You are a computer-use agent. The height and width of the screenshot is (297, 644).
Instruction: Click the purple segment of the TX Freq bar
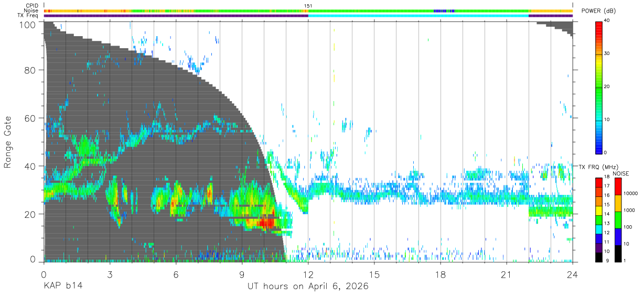click(x=176, y=16)
